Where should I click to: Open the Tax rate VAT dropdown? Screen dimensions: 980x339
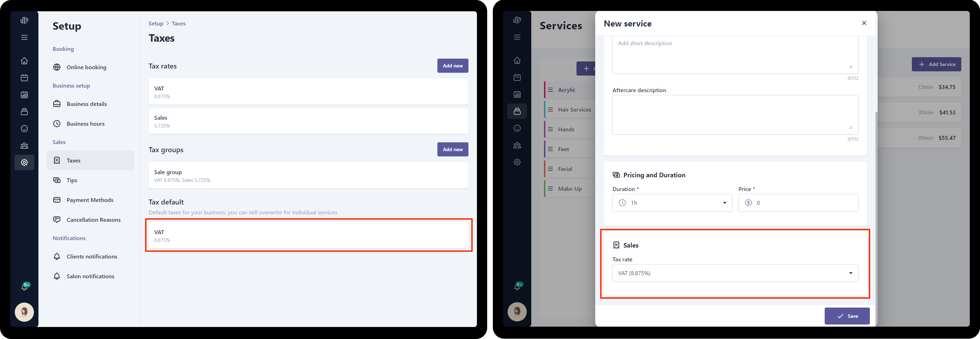[735, 273]
